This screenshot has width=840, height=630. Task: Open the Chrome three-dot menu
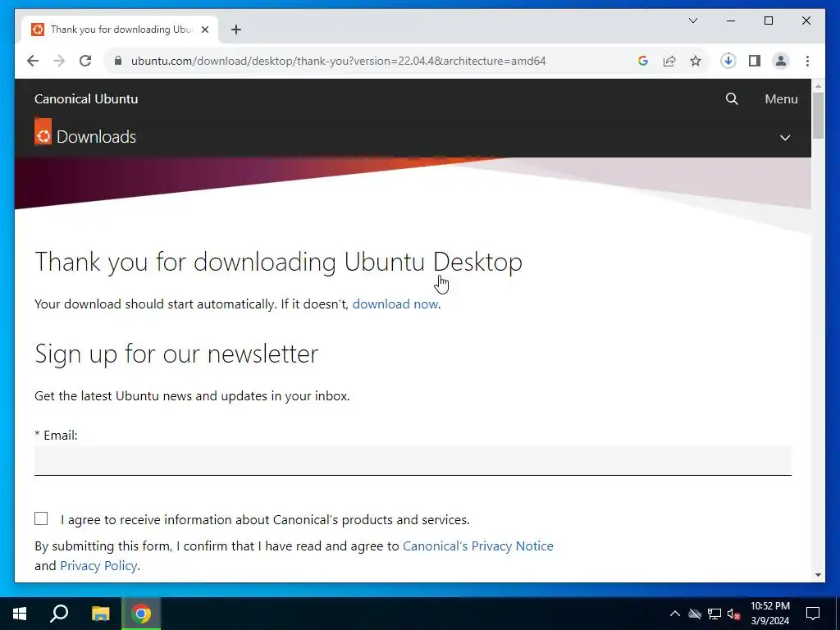(x=807, y=61)
